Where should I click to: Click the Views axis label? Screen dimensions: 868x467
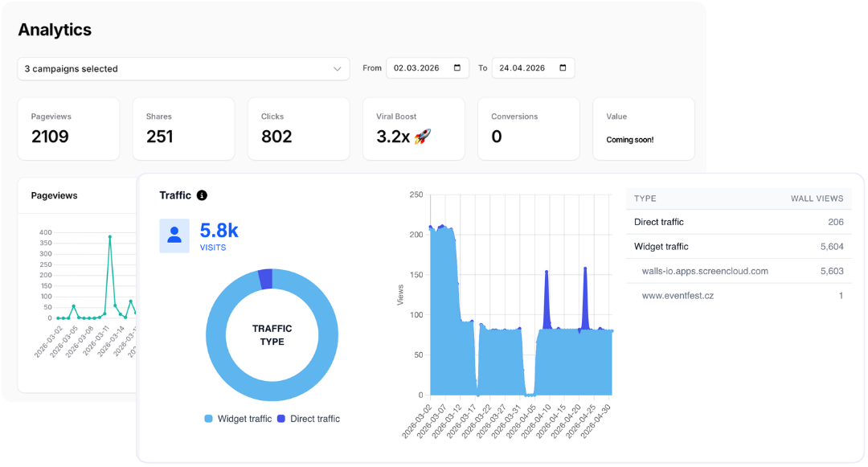coord(400,295)
